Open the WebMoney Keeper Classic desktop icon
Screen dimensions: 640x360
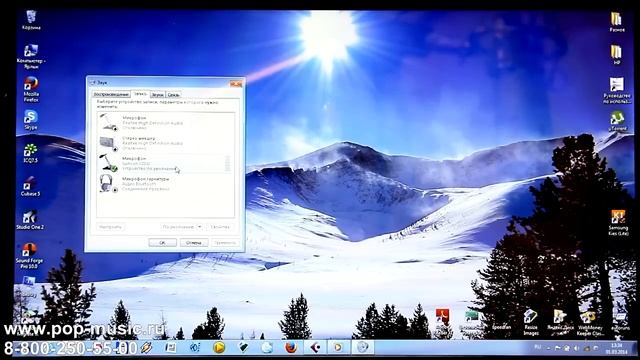590,322
